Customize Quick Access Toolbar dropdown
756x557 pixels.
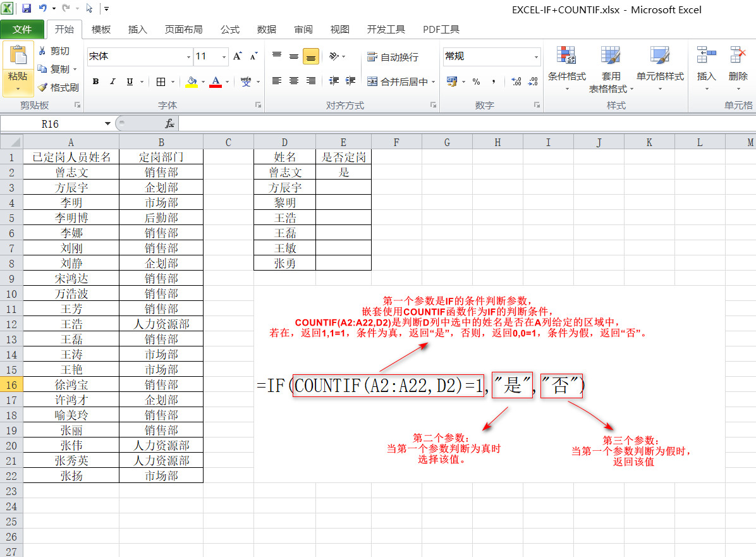tap(107, 9)
